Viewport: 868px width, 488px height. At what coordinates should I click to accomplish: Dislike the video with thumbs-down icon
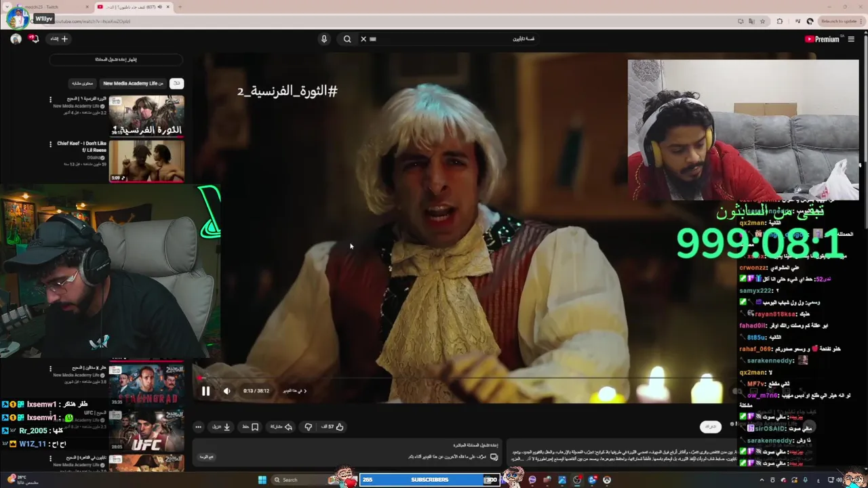tap(308, 426)
